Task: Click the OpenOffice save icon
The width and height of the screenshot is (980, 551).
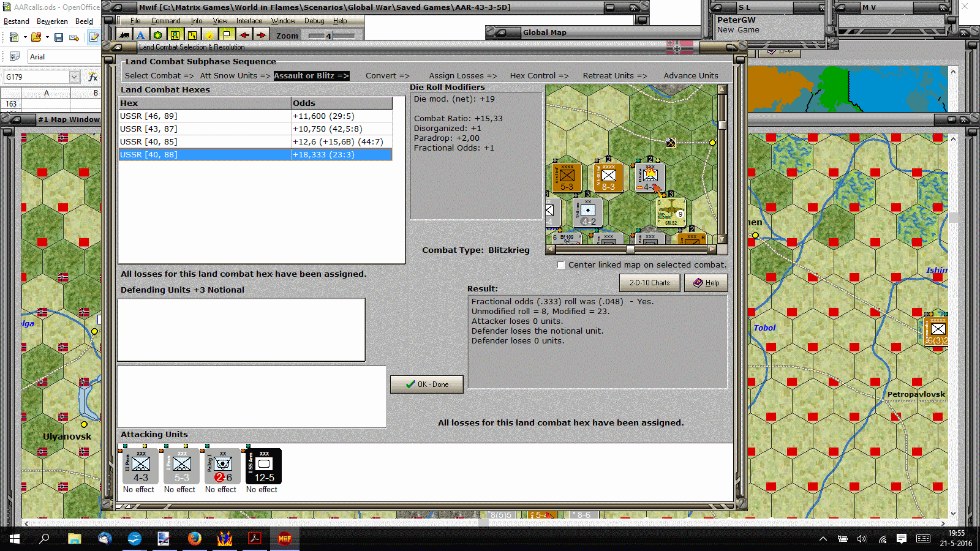Action: coord(59,37)
